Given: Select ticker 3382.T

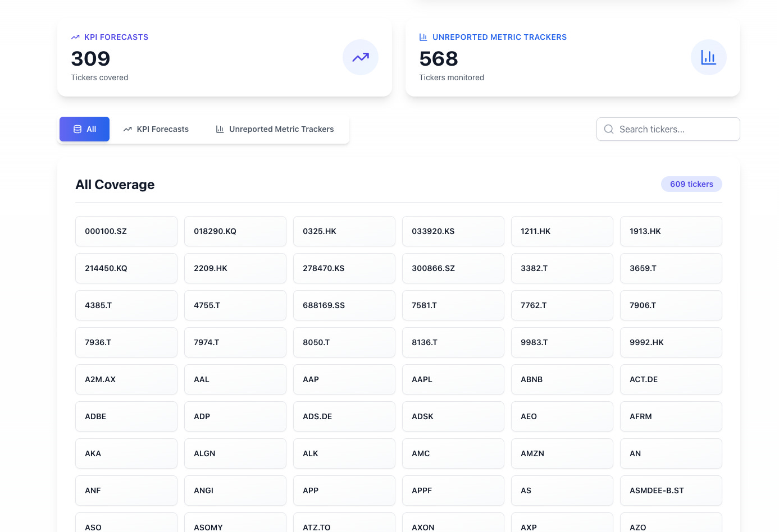Looking at the screenshot, I should (562, 268).
